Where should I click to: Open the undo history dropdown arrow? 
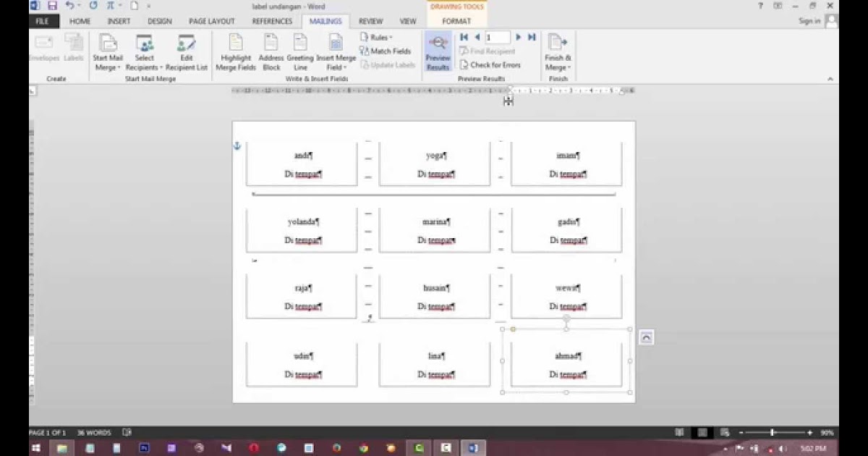78,5
